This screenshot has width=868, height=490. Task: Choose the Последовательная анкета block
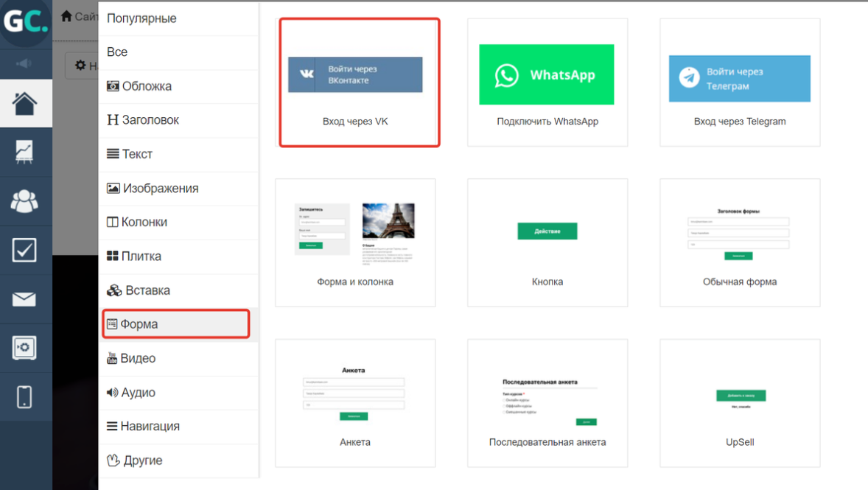click(x=547, y=403)
